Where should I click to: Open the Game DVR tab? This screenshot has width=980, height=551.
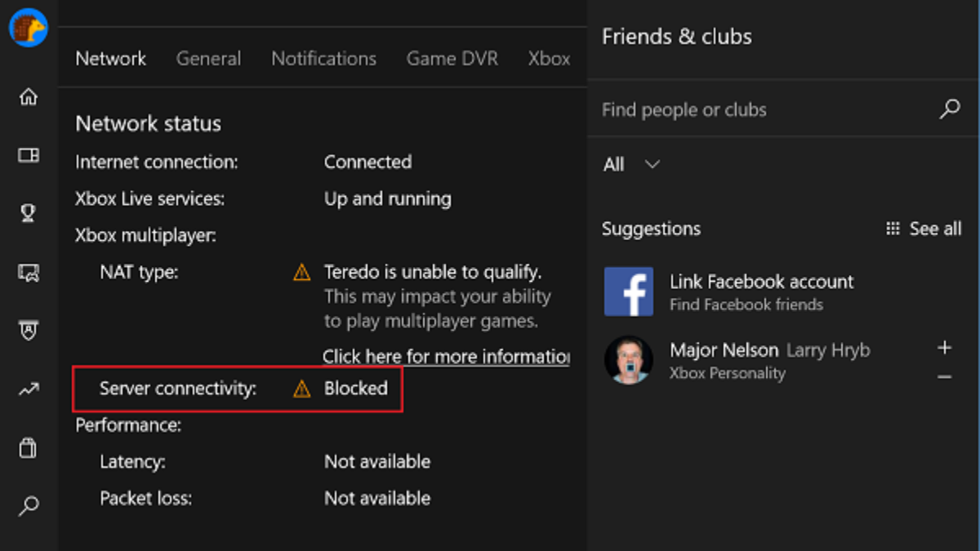click(x=452, y=59)
